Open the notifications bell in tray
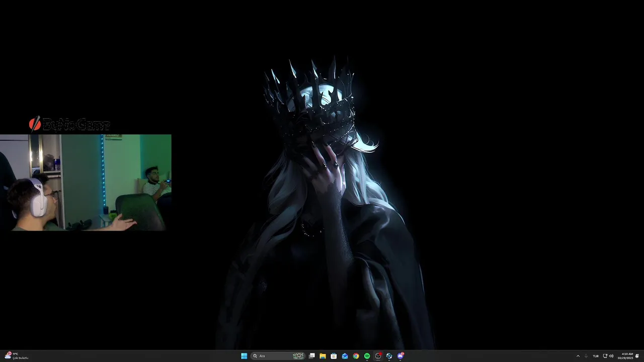The height and width of the screenshot is (362, 644). tap(637, 356)
